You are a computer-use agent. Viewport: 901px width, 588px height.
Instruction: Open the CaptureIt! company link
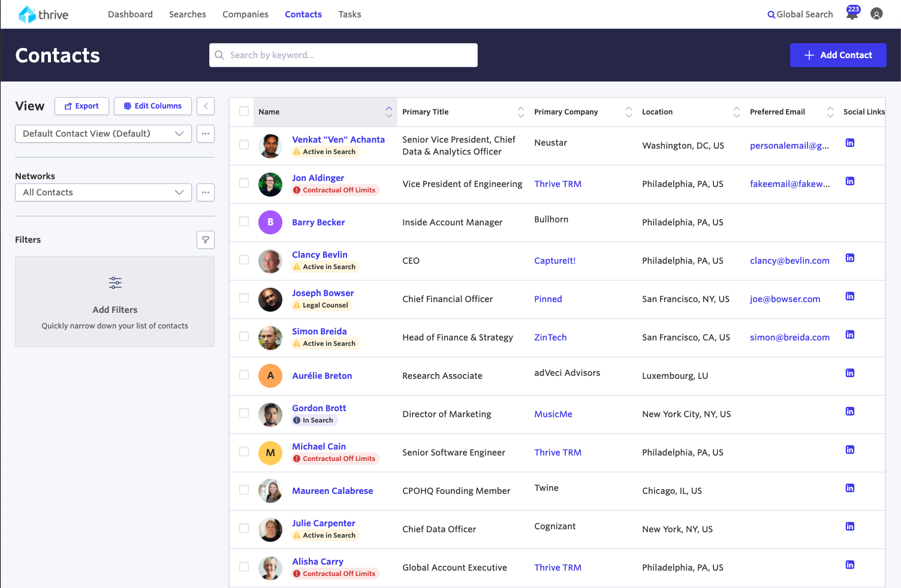pyautogui.click(x=555, y=261)
